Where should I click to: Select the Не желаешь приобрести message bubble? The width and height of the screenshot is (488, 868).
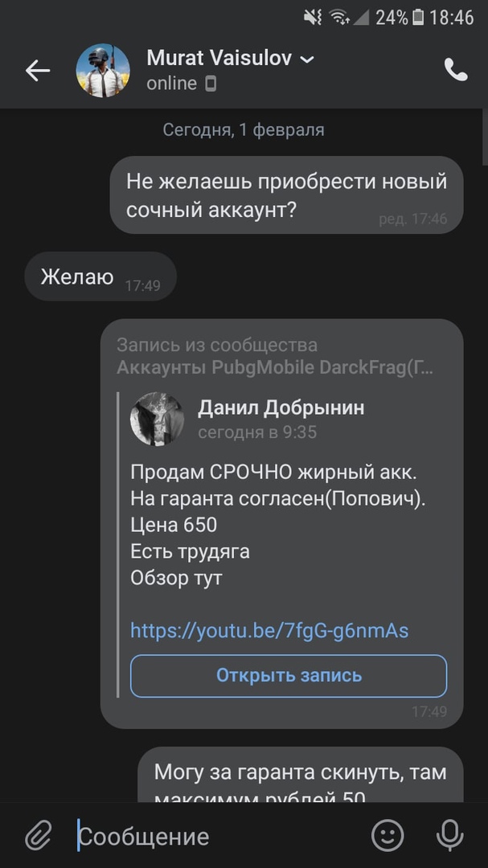pos(285,195)
